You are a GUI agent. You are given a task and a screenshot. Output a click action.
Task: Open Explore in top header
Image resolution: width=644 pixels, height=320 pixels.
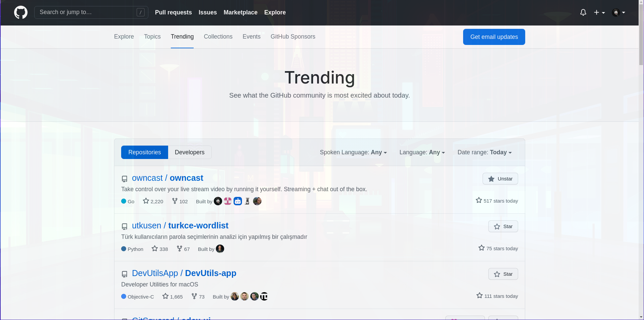click(x=275, y=12)
